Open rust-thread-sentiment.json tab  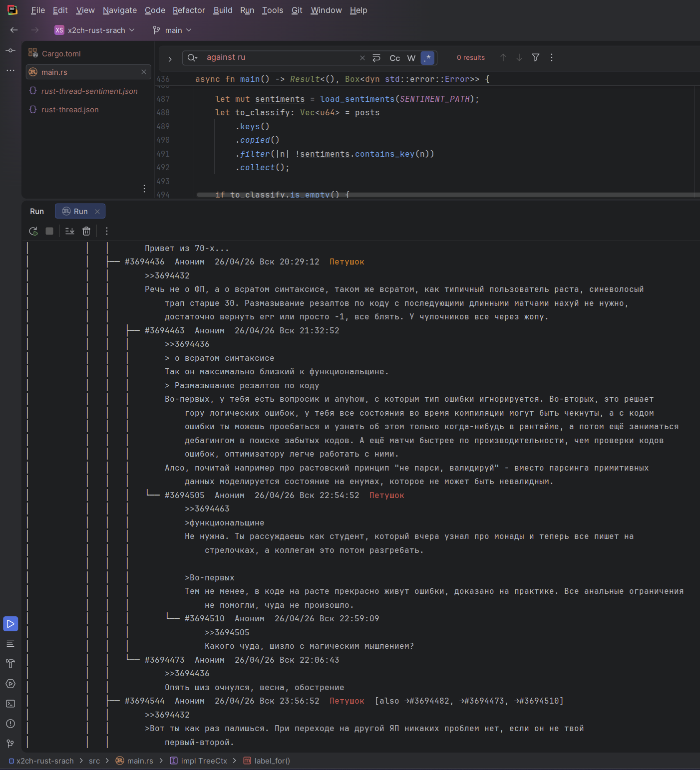pos(88,91)
